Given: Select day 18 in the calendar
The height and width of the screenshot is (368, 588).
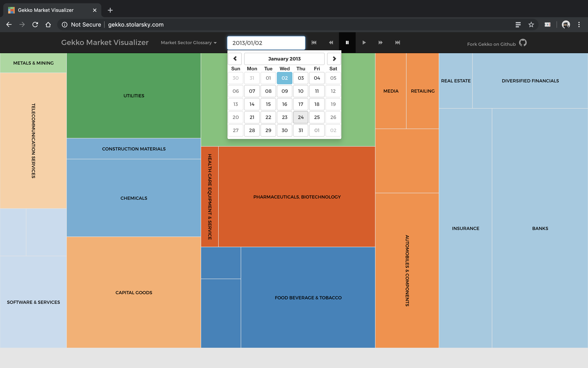Looking at the screenshot, I should pos(317,104).
